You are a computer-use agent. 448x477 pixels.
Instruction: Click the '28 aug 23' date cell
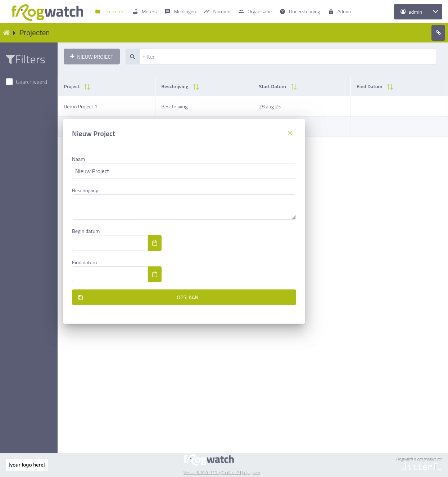click(302, 107)
